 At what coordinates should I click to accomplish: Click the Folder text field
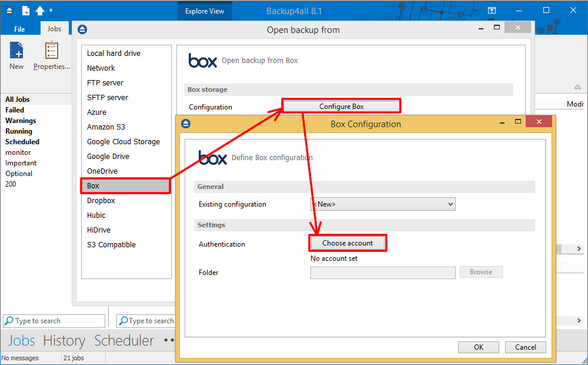click(382, 273)
